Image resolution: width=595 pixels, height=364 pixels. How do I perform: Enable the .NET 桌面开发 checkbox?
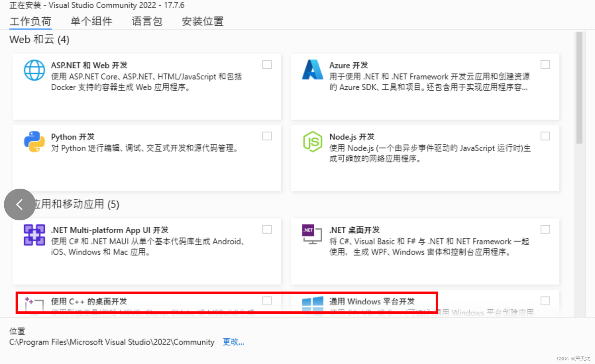[545, 229]
